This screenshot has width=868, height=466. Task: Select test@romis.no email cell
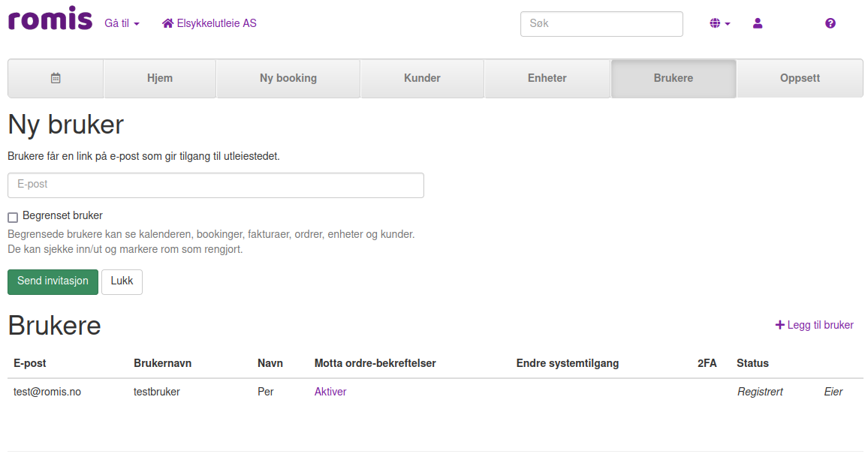click(x=47, y=391)
